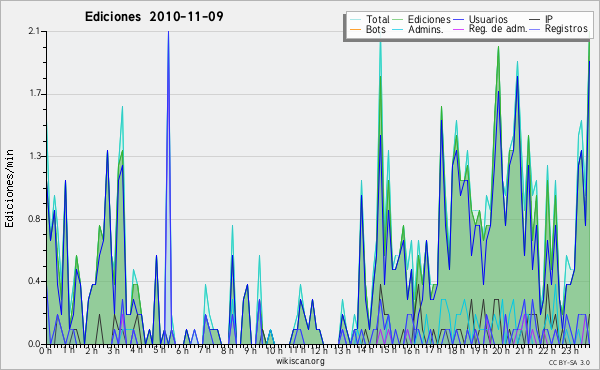Click the '1.7' y-axis value
This screenshot has height=370, width=600.
tap(34, 94)
